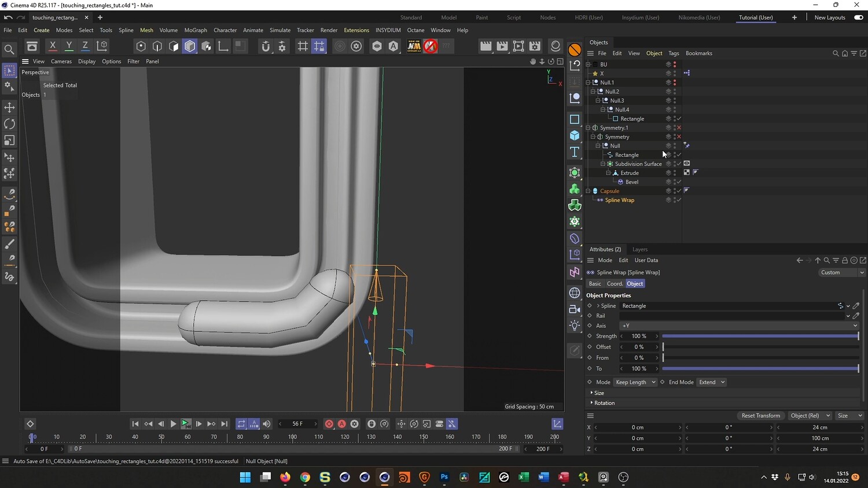
Task: Open the MoGraph menu
Action: [x=195, y=30]
